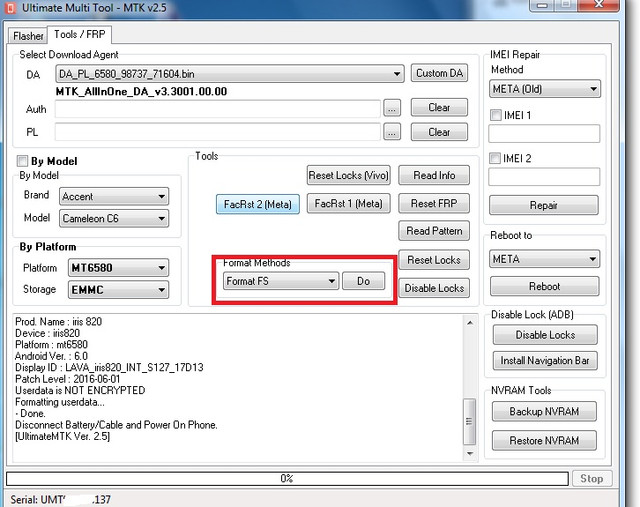Screen dimensions: 640x507
Task: Click the Do button
Action: tap(363, 281)
